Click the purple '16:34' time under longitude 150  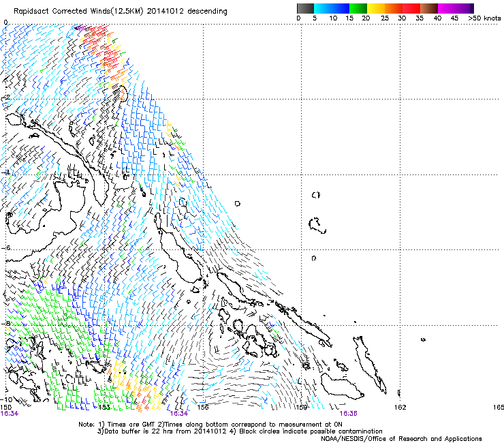[10, 414]
